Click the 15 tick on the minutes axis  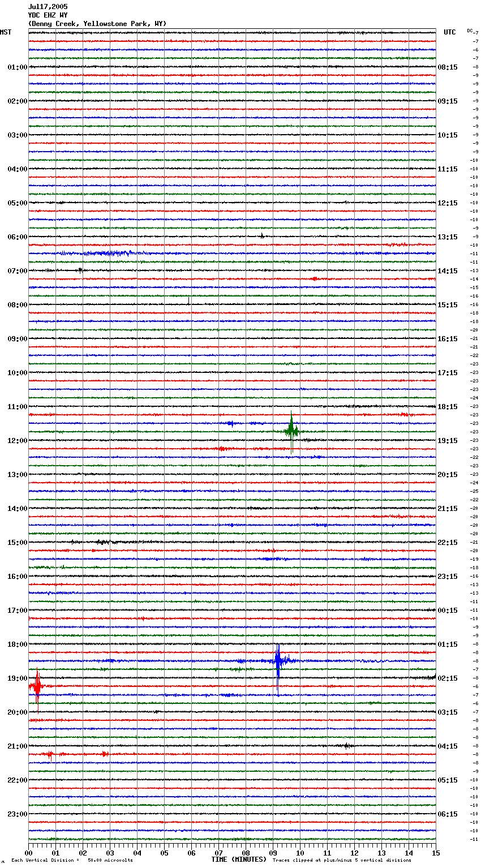(x=436, y=853)
